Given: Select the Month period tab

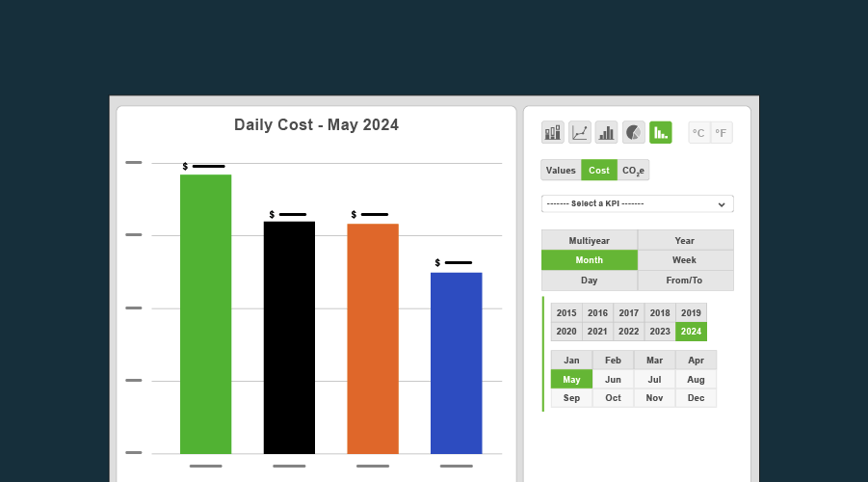Looking at the screenshot, I should click(589, 260).
